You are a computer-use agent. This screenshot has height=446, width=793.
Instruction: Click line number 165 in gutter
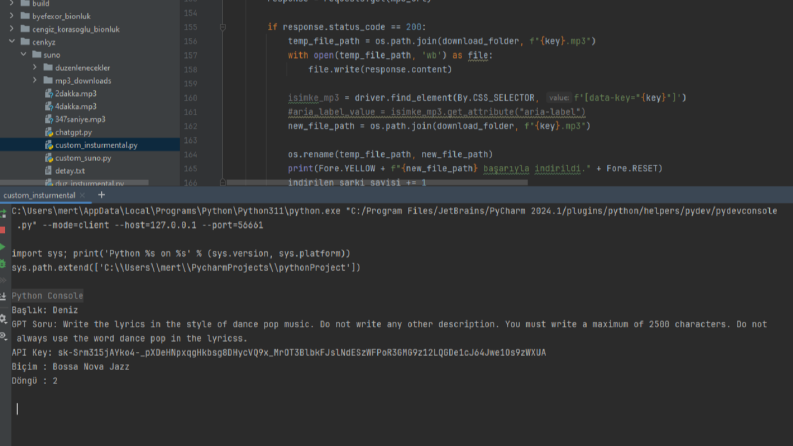[x=191, y=168]
